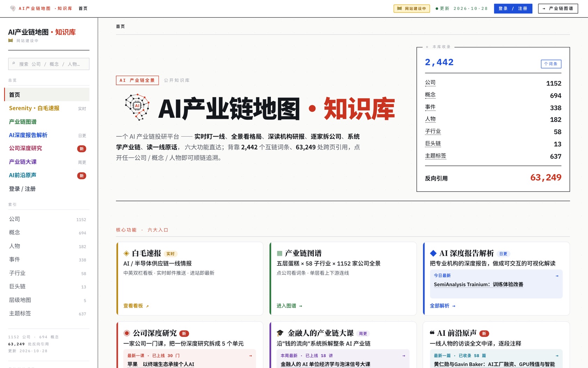Click 全部解析 link on AI 深度报告解析 card
588x368 pixels.
click(443, 306)
